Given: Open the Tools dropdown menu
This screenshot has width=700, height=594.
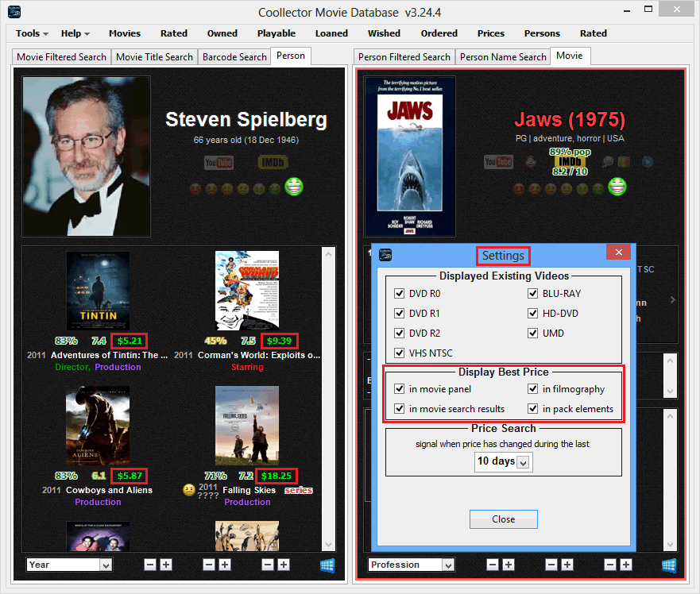Looking at the screenshot, I should tap(32, 33).
